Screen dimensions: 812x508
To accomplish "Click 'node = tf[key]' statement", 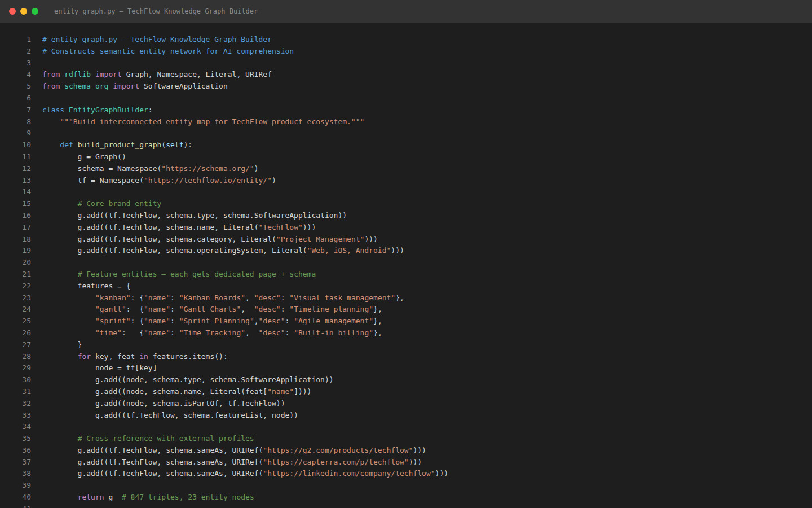I will 126,368.
